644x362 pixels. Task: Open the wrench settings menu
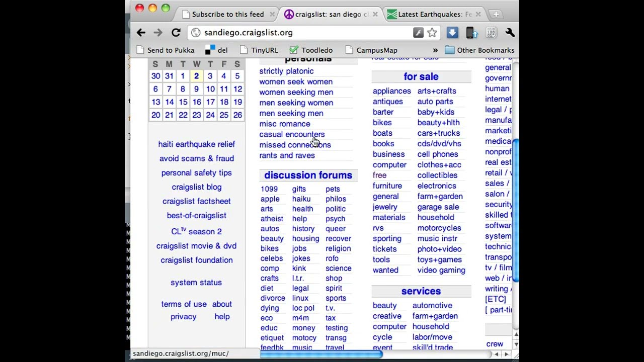coord(510,33)
